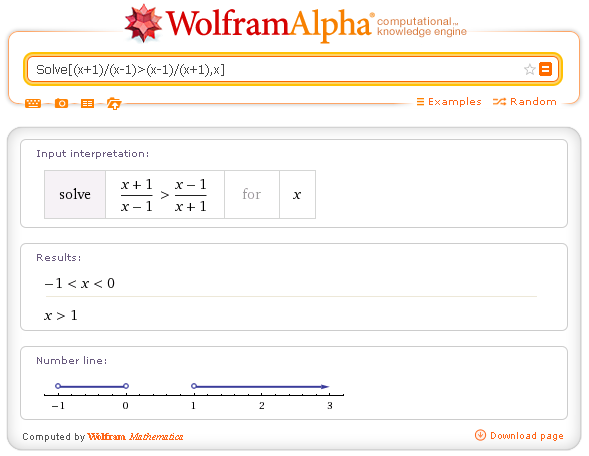Click the number line plot
This screenshot has height=456, width=589.
pos(194,396)
